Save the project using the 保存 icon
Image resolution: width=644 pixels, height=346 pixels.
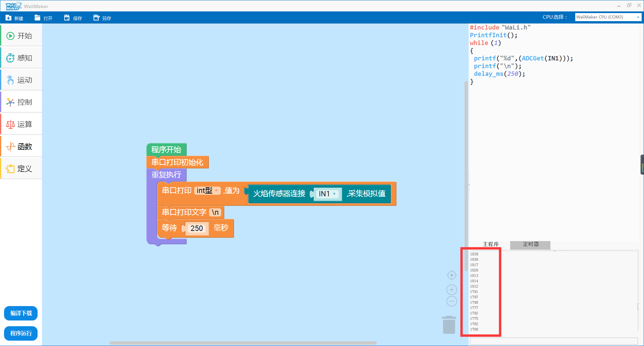tap(67, 18)
